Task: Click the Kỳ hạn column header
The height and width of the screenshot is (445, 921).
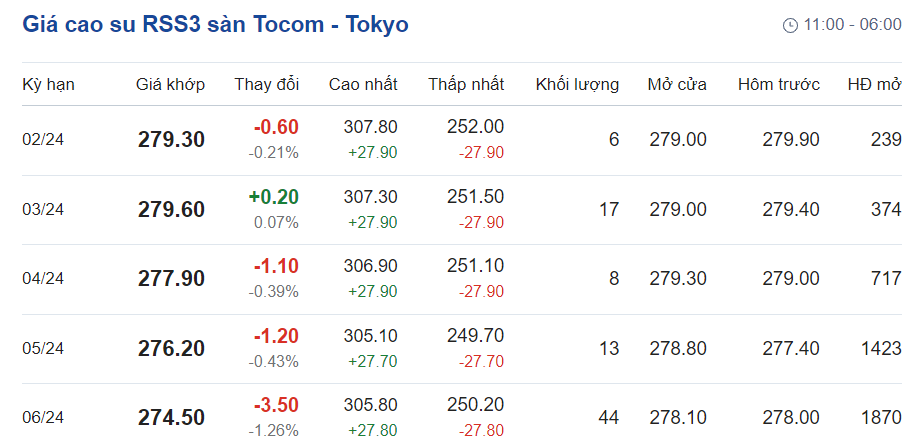Action: pyautogui.click(x=49, y=84)
